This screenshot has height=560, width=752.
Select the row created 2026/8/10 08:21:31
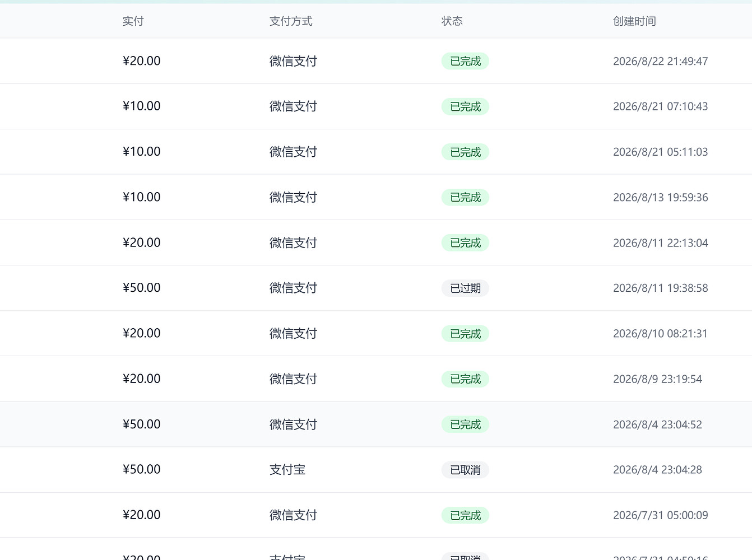pos(376,333)
